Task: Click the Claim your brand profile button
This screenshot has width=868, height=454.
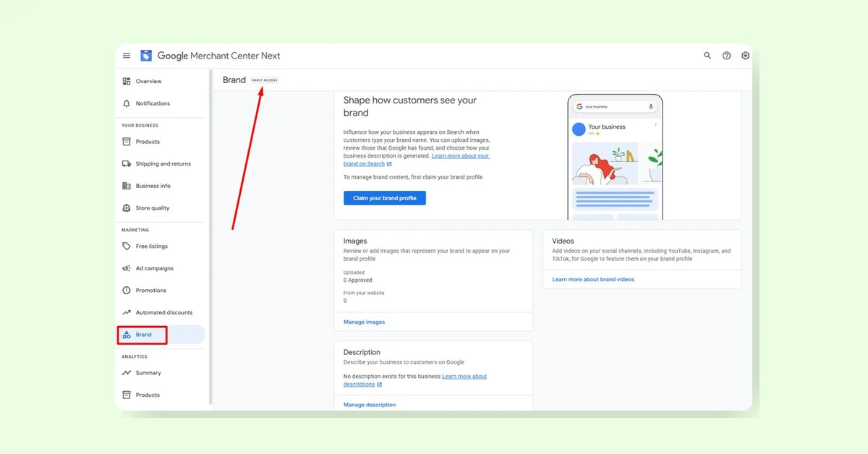Action: coord(385,198)
